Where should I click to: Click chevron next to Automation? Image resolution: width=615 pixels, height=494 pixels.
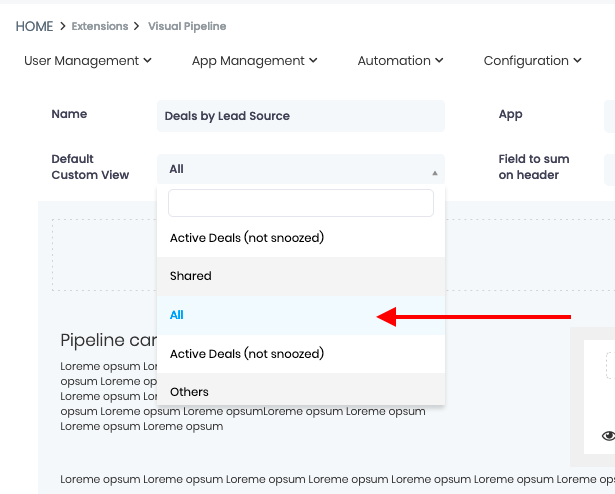(x=439, y=60)
